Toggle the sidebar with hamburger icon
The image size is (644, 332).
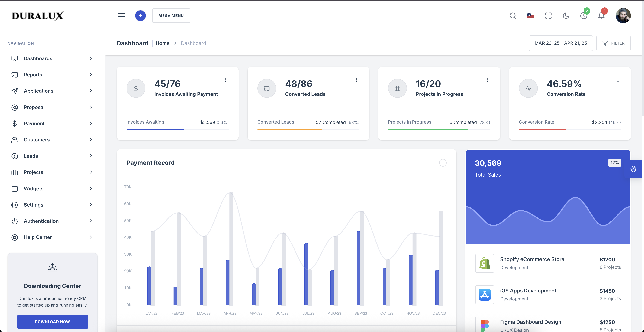[121, 16]
